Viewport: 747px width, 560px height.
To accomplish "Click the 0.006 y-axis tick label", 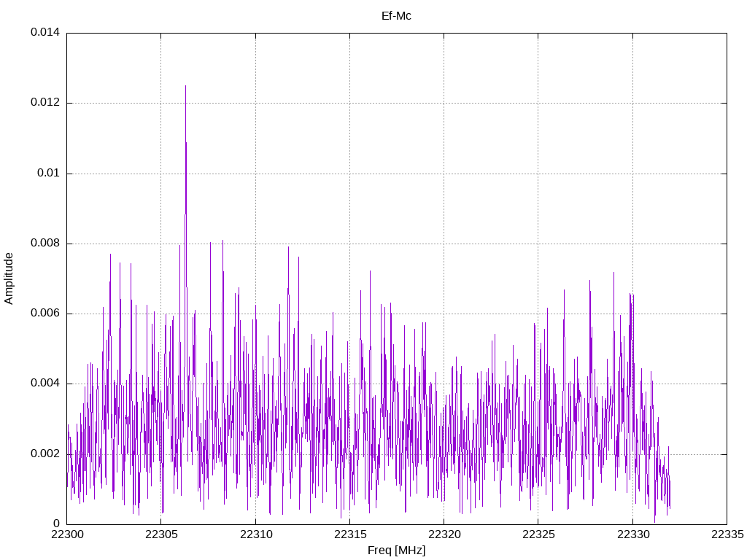I will point(44,314).
